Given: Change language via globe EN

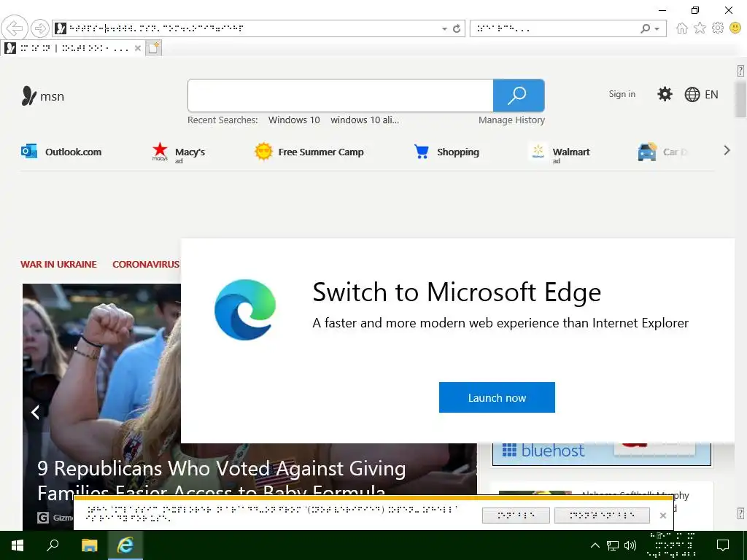Looking at the screenshot, I should tap(701, 94).
